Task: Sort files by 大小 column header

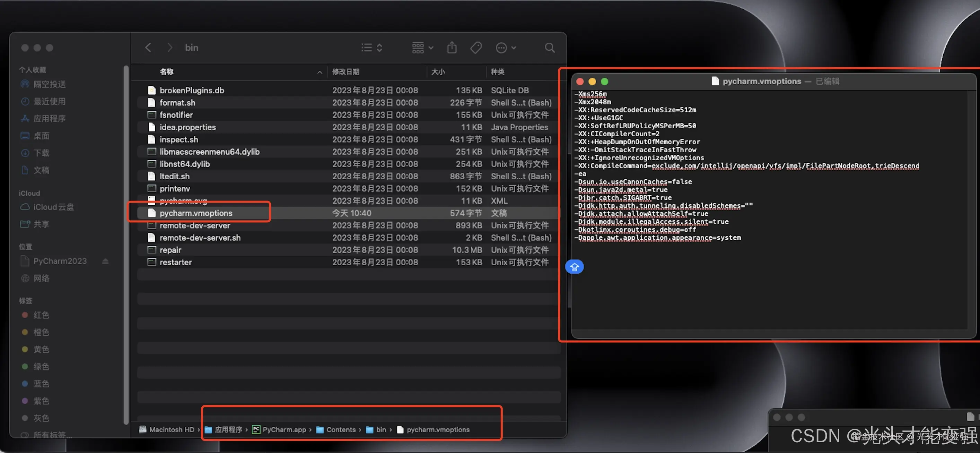Action: (438, 71)
